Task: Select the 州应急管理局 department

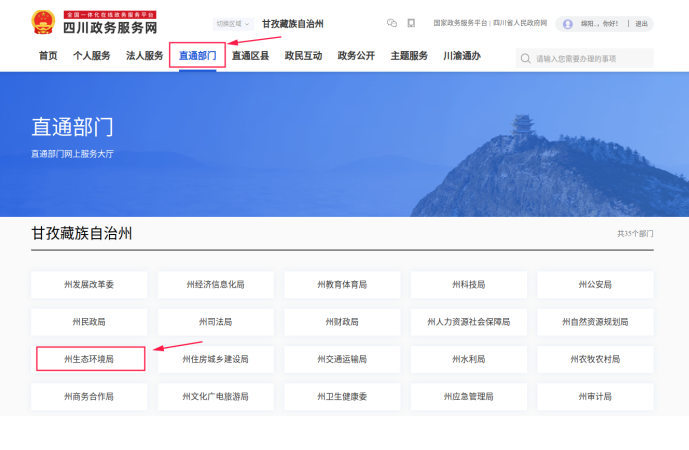Action: click(468, 396)
